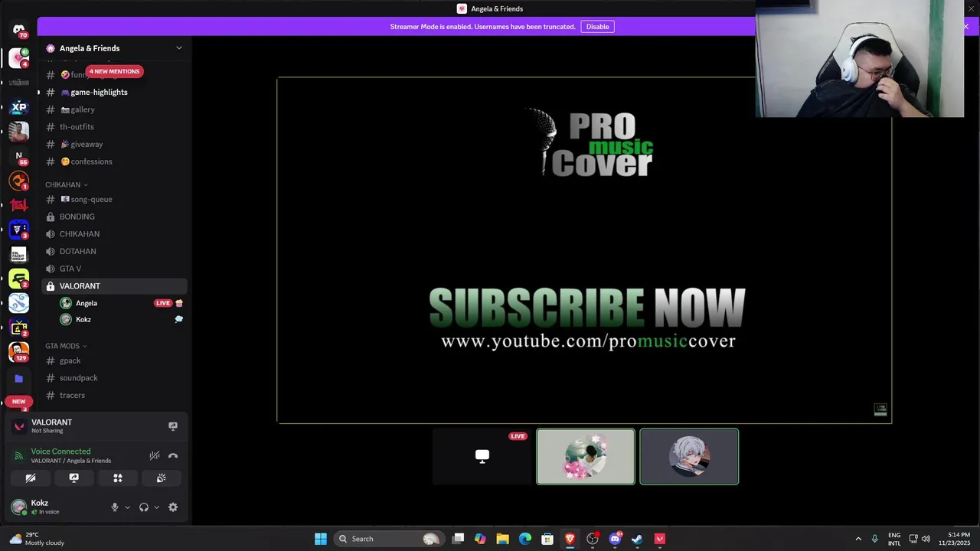Select BONDING locked voice channel
980x551 pixels.
point(115,217)
